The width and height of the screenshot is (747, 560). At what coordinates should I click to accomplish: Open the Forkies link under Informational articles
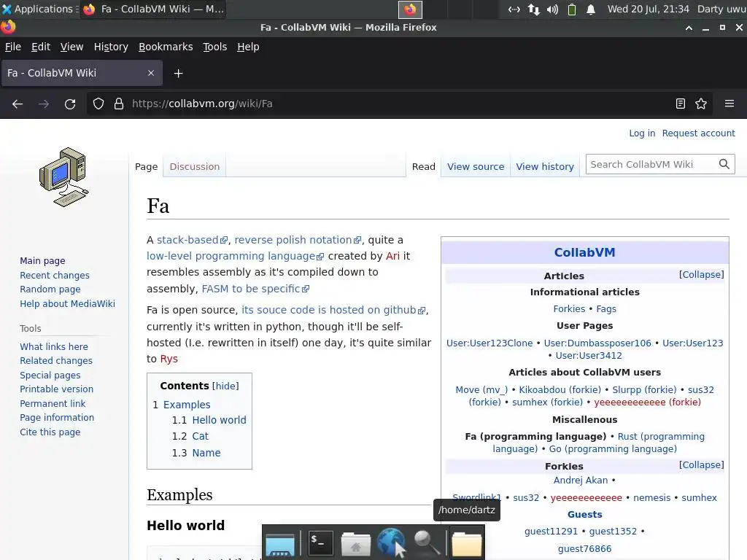pos(569,308)
